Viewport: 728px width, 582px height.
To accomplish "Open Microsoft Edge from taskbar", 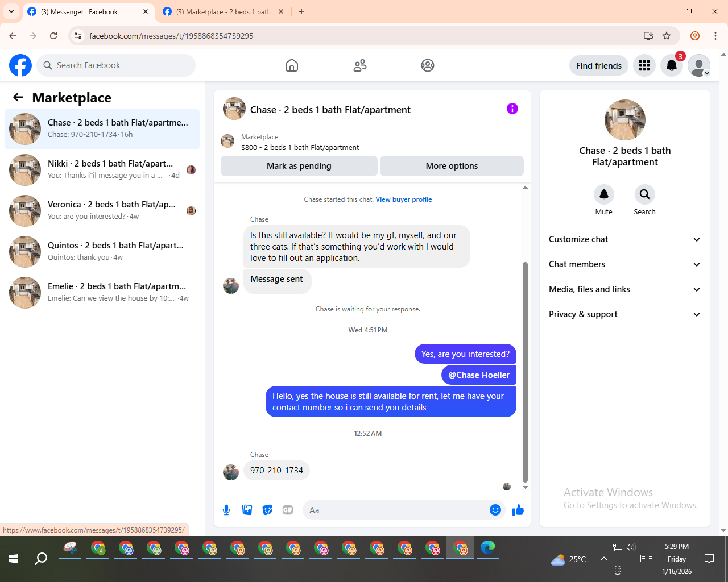I will pos(488,548).
